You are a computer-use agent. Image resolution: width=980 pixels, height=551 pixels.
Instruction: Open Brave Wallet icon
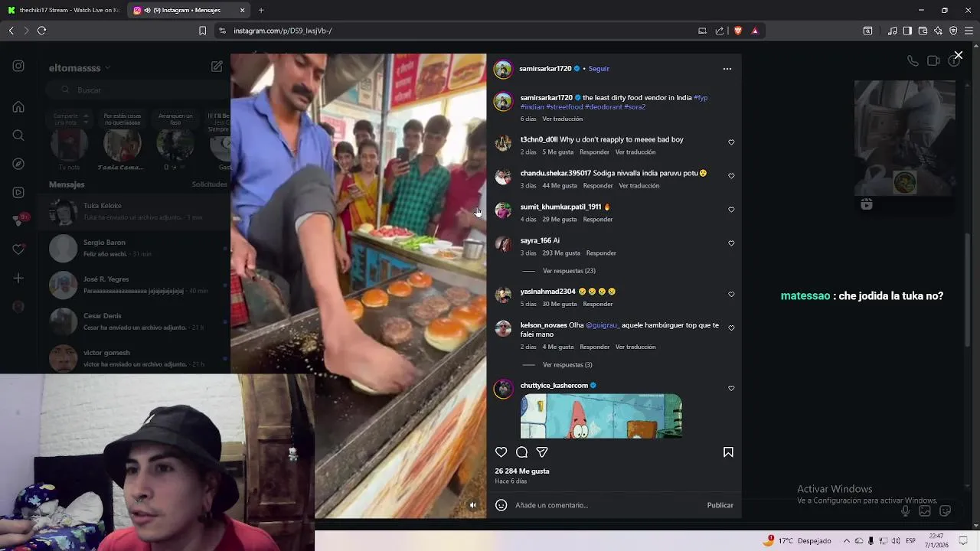(x=923, y=31)
